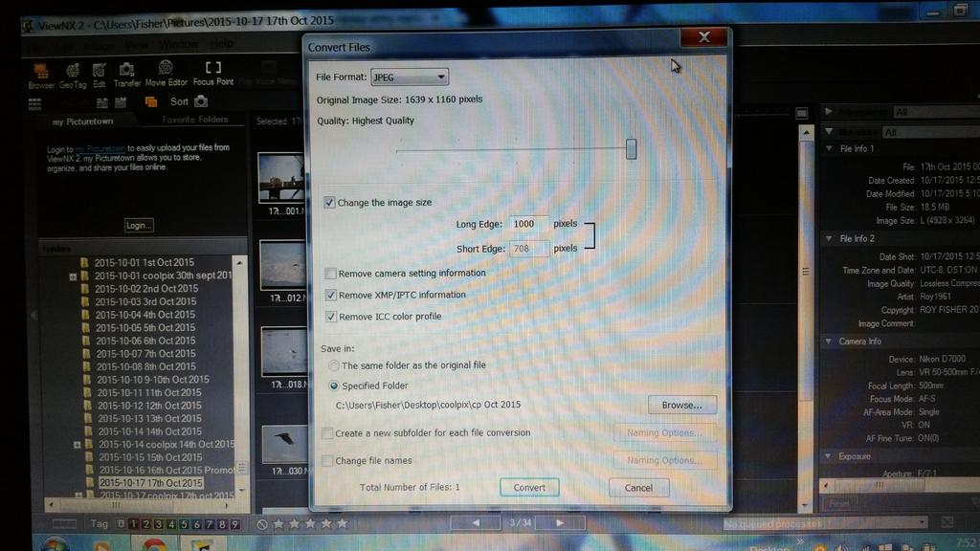The image size is (980, 551).
Task: Open the Window menu
Action: (179, 44)
